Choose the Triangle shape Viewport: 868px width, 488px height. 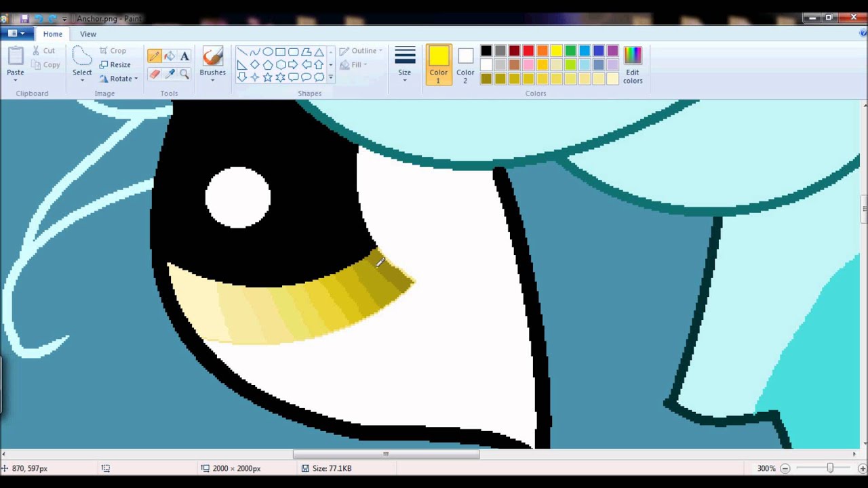(319, 52)
